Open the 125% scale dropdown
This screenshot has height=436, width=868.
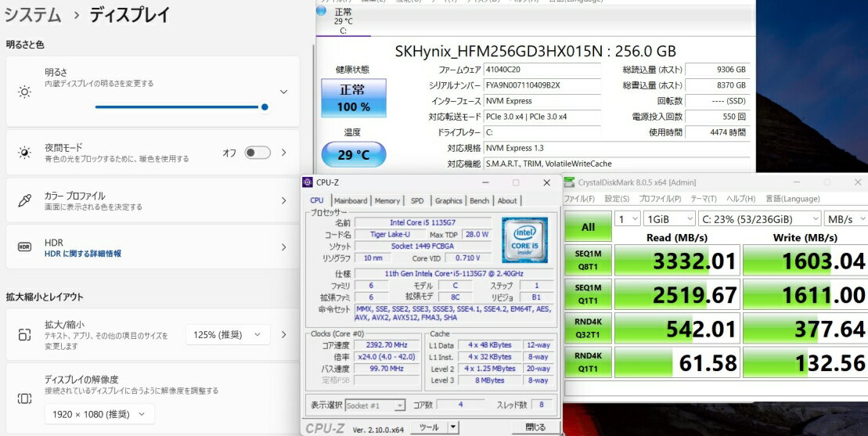tap(228, 335)
